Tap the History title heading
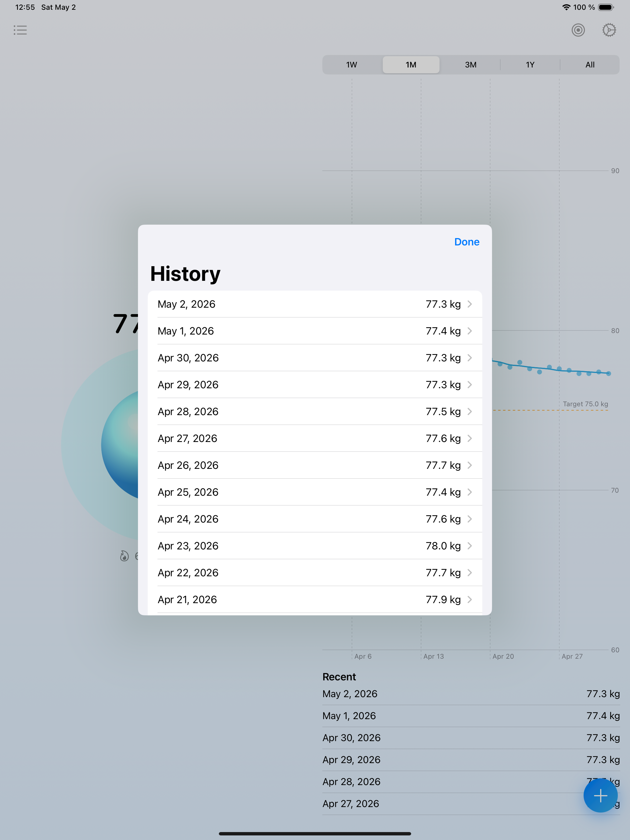This screenshot has height=840, width=630. [185, 273]
